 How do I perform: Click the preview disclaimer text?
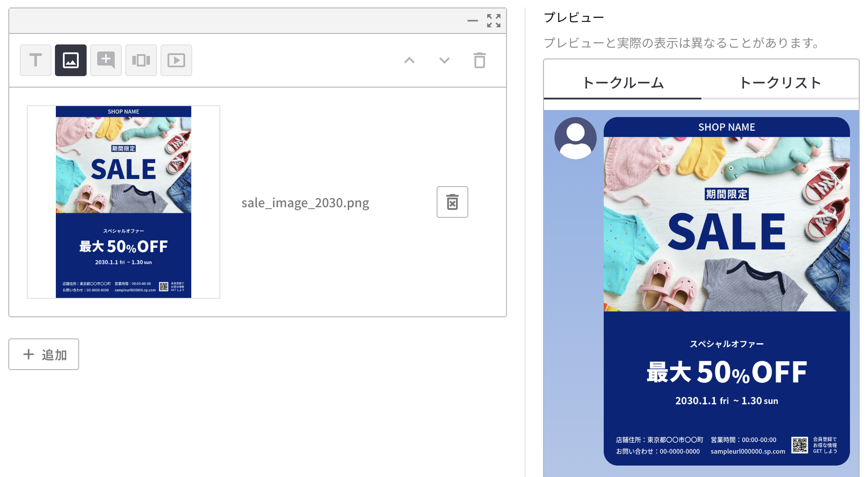coord(682,43)
